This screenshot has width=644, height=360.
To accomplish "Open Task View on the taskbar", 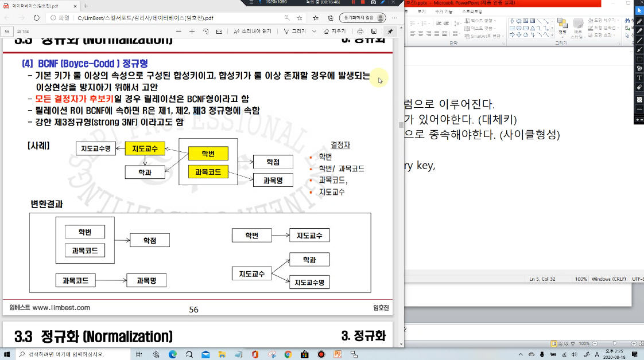I will click(x=138, y=354).
